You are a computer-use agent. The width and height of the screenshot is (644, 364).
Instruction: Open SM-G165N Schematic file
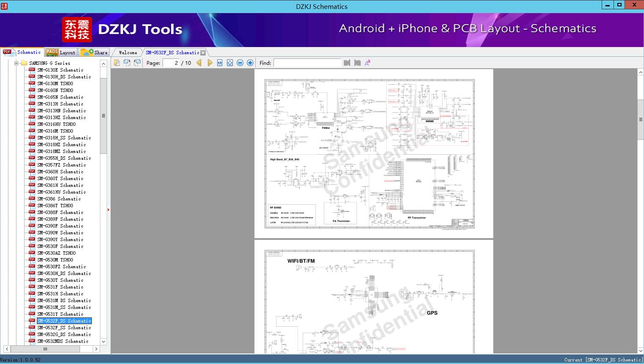pos(60,97)
